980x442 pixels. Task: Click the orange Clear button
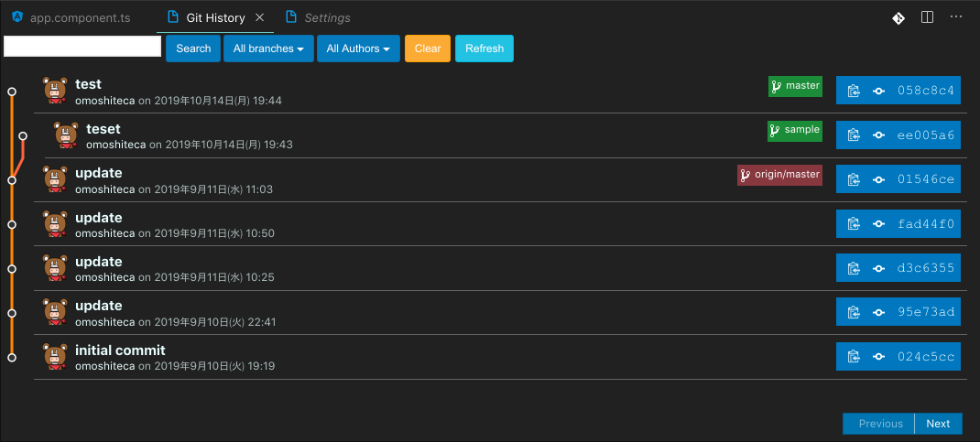point(428,49)
